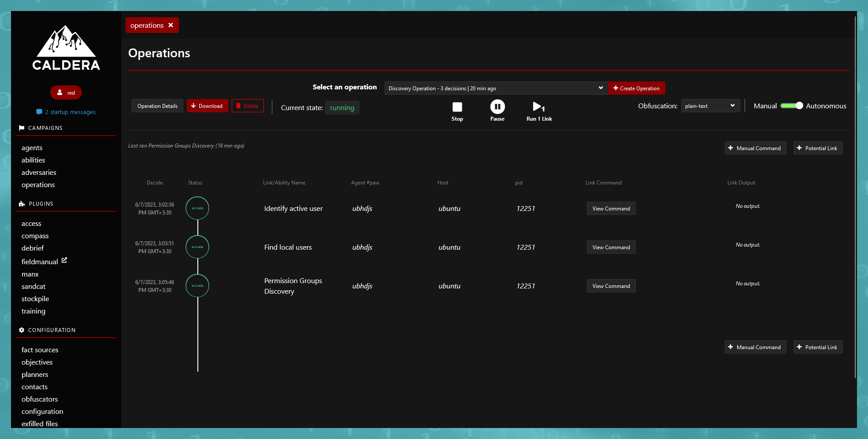Click the Stop operation square icon
The height and width of the screenshot is (439, 868).
457,107
